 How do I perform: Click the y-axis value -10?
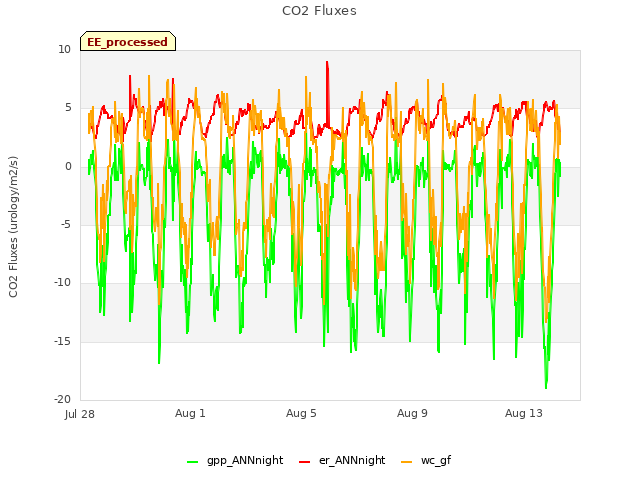[62, 282]
